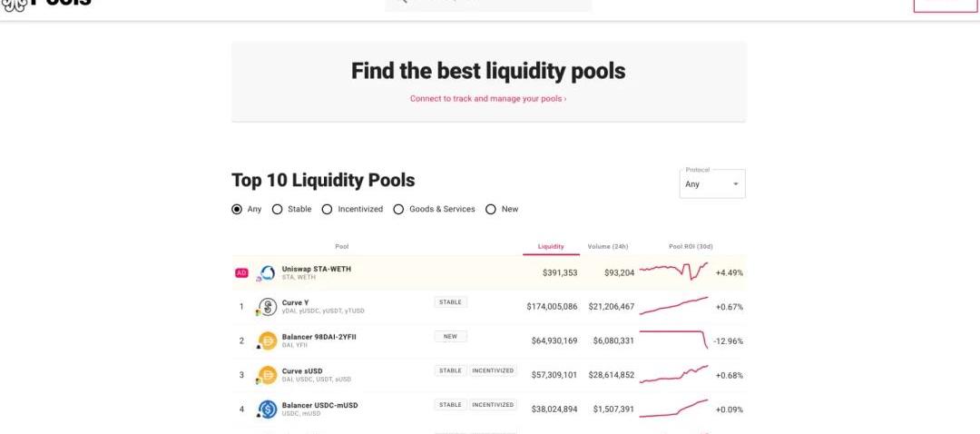980x434 pixels.
Task: Open the Curve sUSD pool row name
Action: [302, 371]
